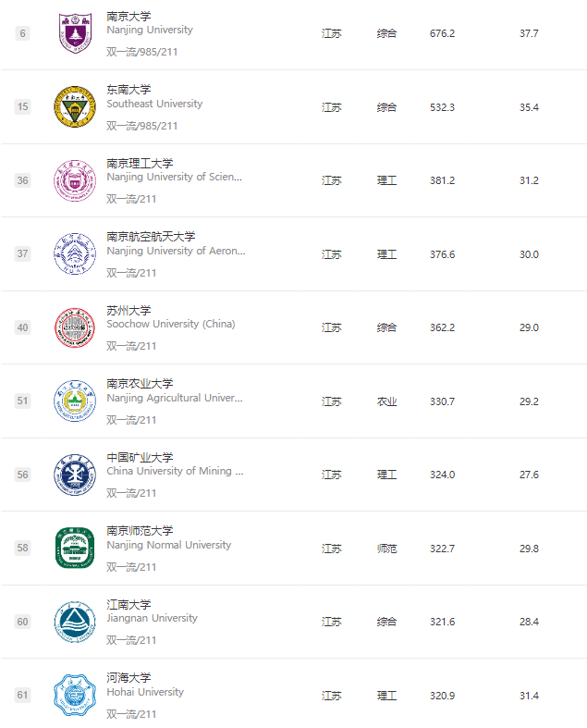
Task: Open the Nanjing University of Science logo
Action: click(x=75, y=180)
